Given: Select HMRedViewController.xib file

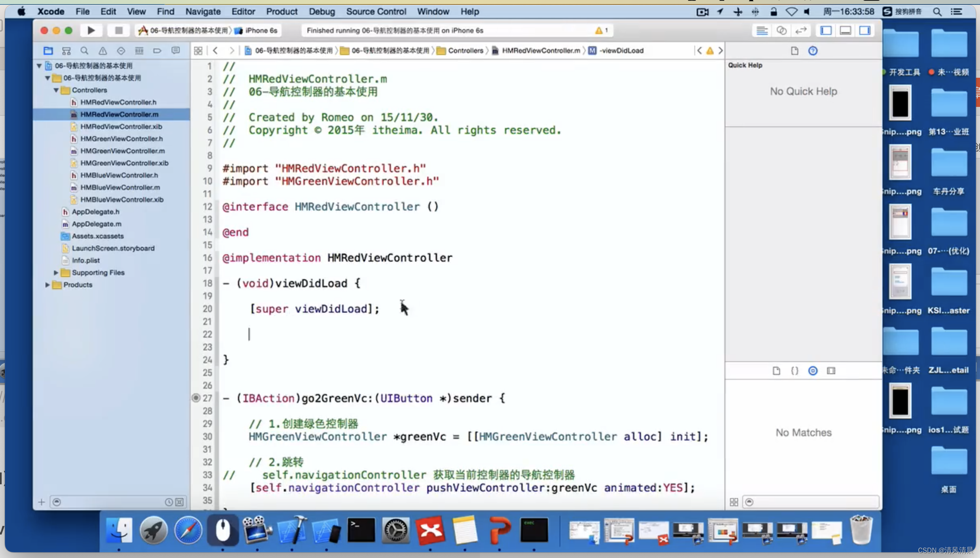Looking at the screenshot, I should click(121, 126).
